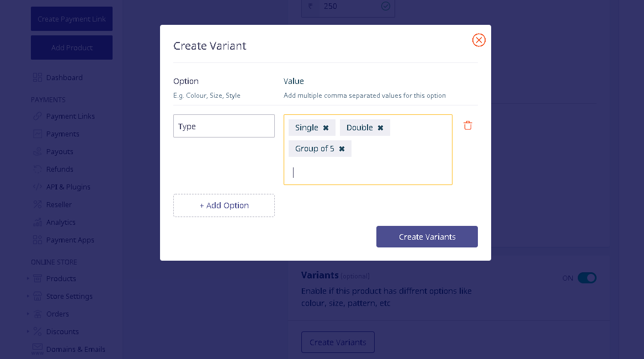644x359 pixels.
Task: Open Refunds in sidebar
Action: [x=60, y=170]
